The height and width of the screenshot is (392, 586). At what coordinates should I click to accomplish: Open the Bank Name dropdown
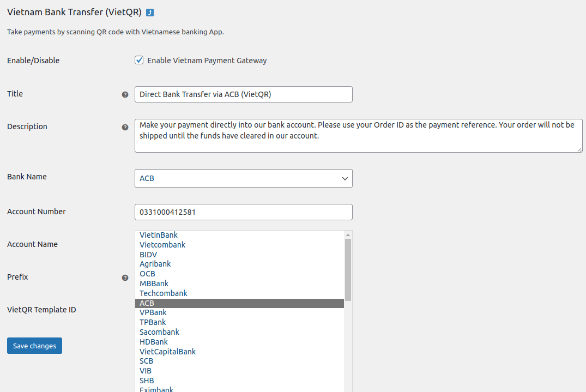click(x=243, y=178)
